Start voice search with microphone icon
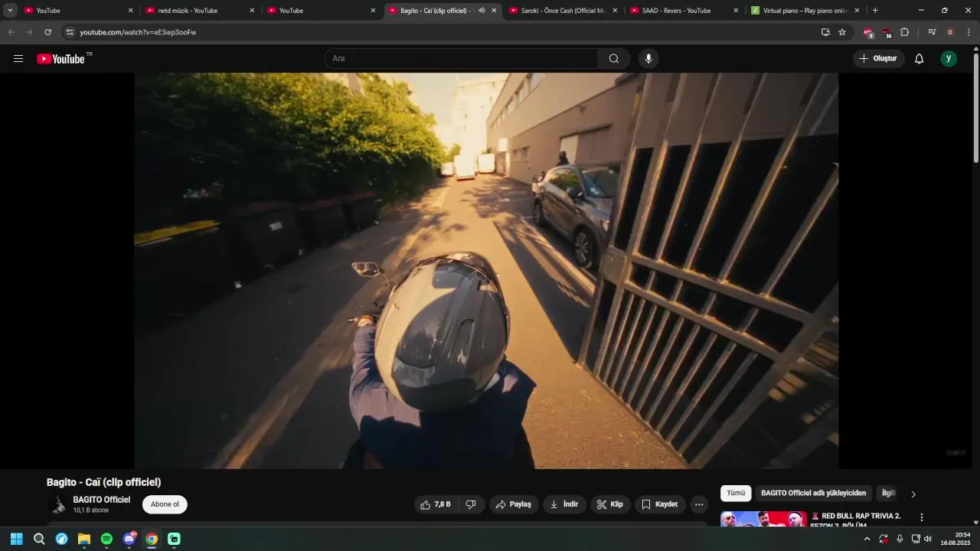Viewport: 980px width, 551px height. pos(648,59)
